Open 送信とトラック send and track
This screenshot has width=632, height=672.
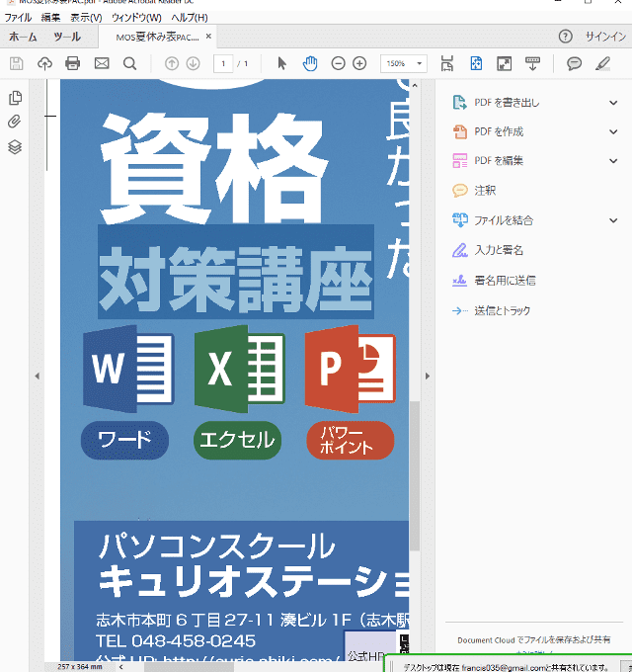[492, 310]
